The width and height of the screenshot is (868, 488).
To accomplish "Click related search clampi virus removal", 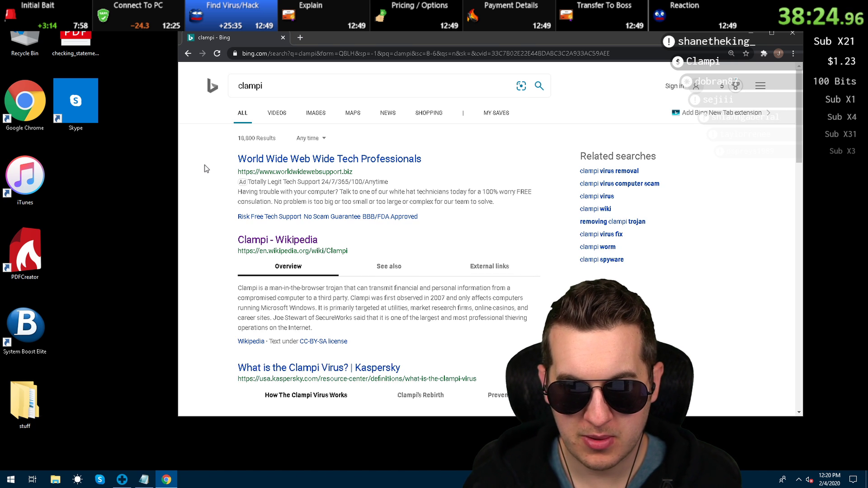I will (x=609, y=171).
